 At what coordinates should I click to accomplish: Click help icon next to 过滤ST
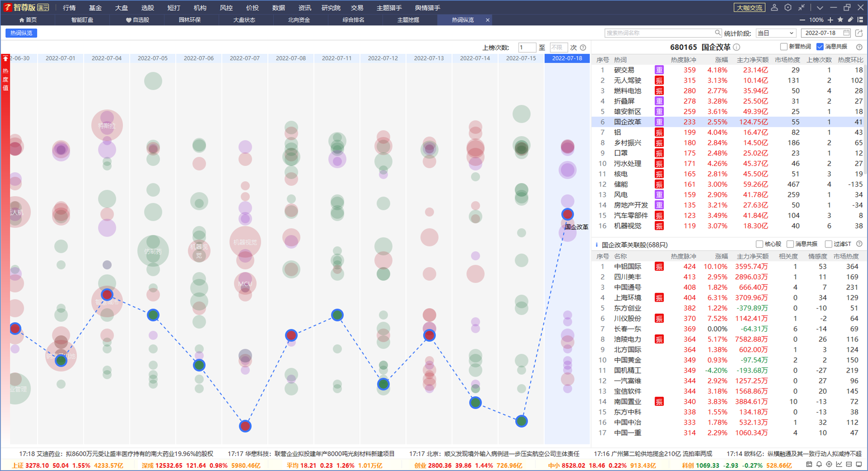tap(859, 244)
